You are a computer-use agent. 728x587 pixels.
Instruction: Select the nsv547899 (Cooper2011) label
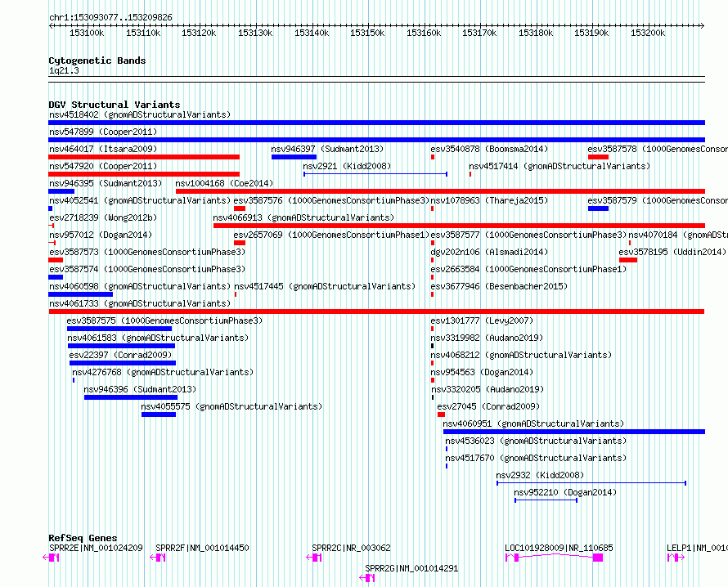coord(103,132)
